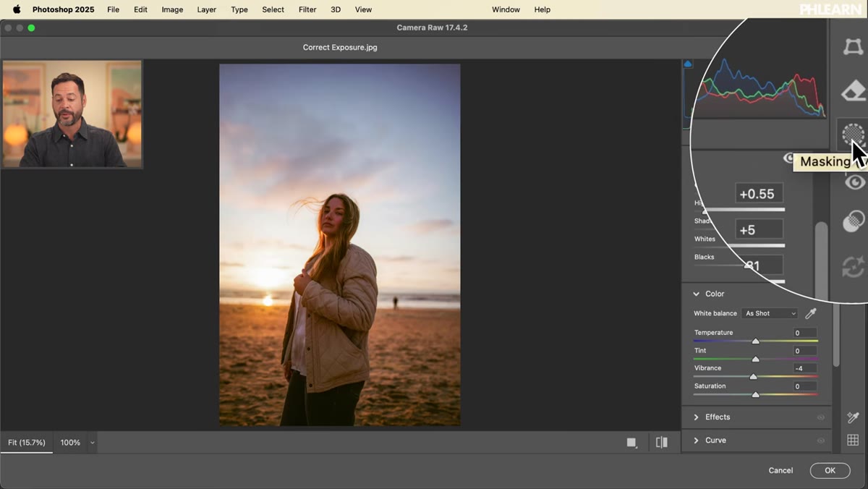Screen dimensions: 868x489
Task: Collapse the Color section
Action: point(696,294)
